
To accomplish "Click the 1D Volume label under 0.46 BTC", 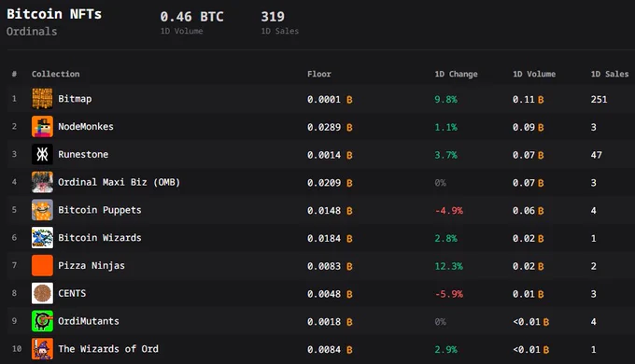I will [x=181, y=31].
